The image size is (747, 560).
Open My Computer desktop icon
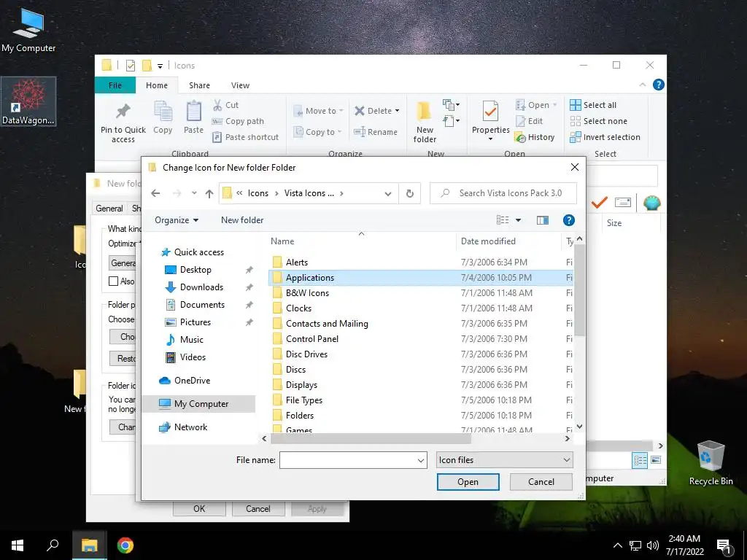coord(28,29)
